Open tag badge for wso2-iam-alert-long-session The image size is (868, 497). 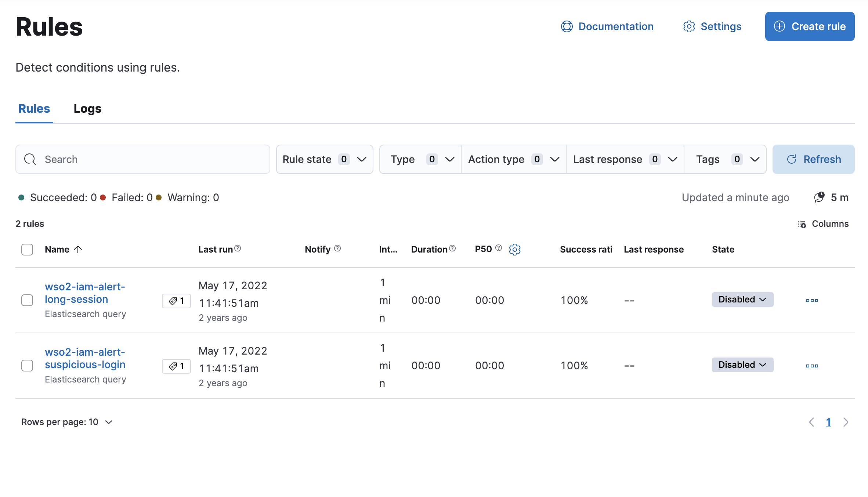click(x=176, y=301)
